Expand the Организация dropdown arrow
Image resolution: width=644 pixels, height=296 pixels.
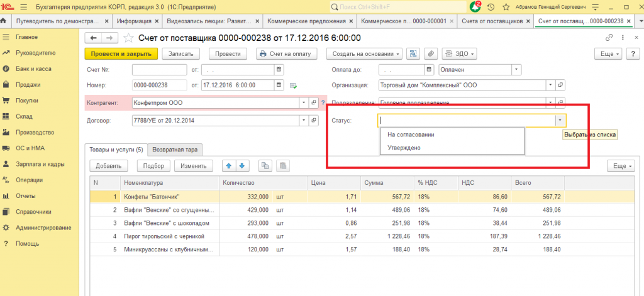point(551,85)
